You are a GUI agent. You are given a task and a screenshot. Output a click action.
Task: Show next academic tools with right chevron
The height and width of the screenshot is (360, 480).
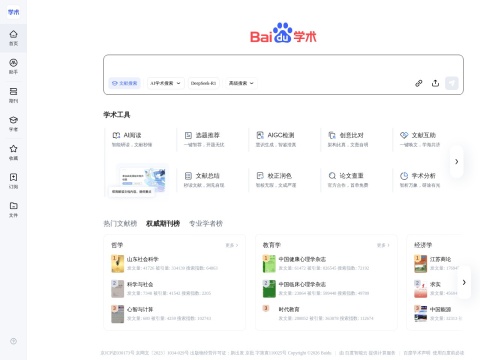pyautogui.click(x=456, y=162)
